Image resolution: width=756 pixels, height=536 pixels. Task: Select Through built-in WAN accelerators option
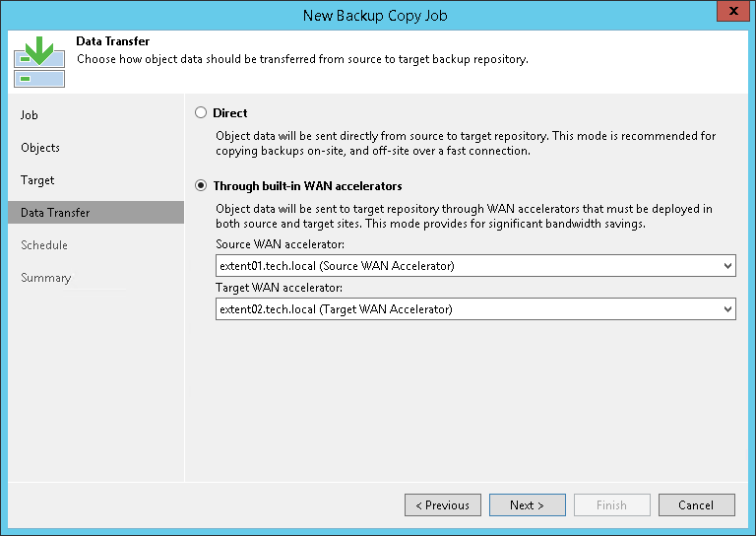click(202, 185)
